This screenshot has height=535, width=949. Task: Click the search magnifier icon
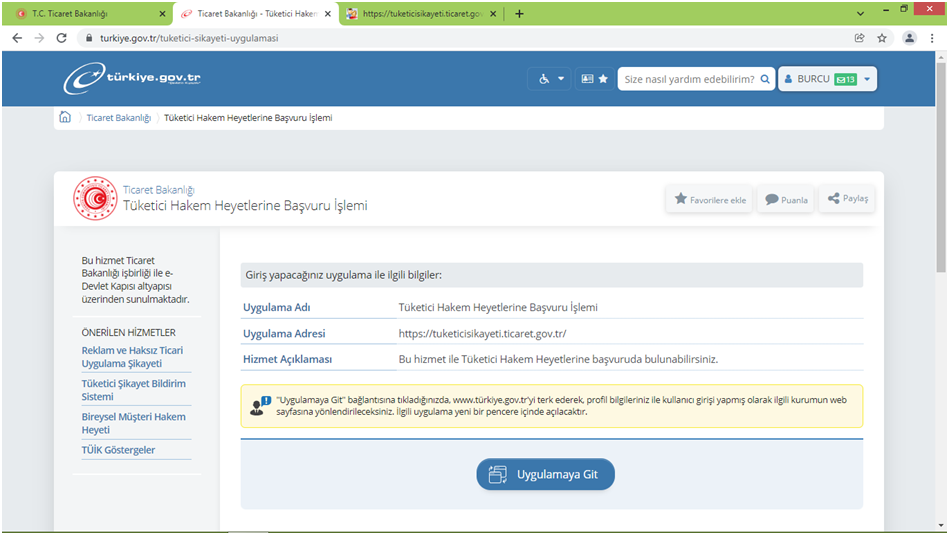coord(765,79)
